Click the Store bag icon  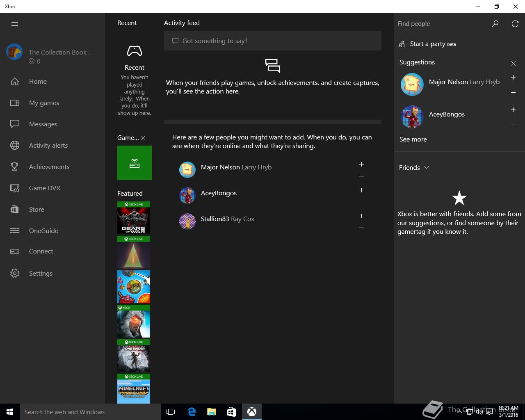[15, 209]
